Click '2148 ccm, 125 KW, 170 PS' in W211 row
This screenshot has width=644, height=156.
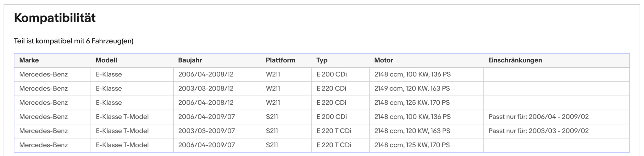[412, 103]
